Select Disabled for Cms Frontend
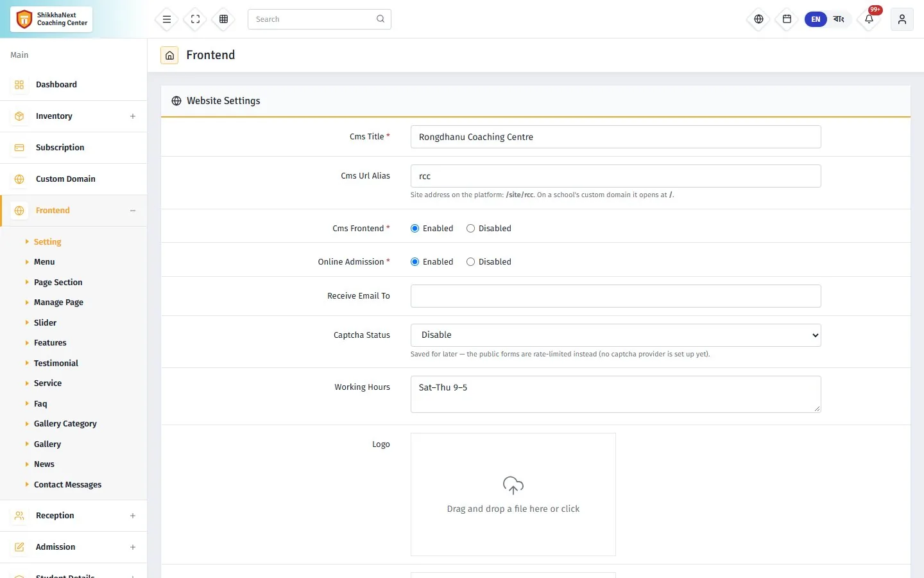The image size is (924, 578). (x=470, y=229)
